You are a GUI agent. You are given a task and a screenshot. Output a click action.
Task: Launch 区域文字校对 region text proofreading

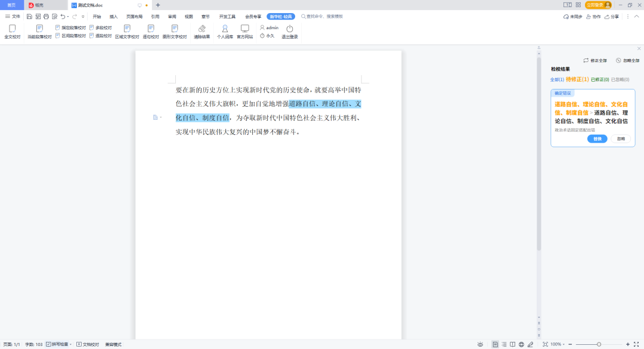click(x=127, y=32)
